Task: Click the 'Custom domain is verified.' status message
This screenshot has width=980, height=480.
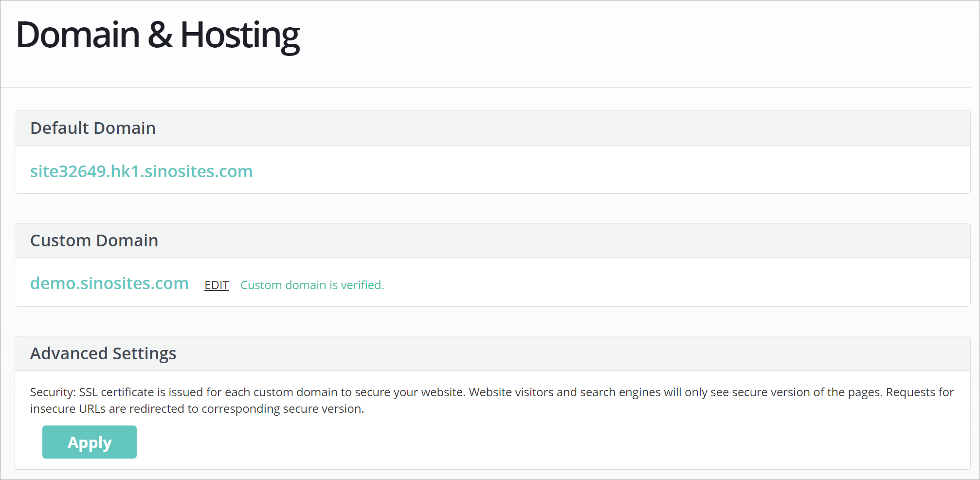Action: (312, 285)
